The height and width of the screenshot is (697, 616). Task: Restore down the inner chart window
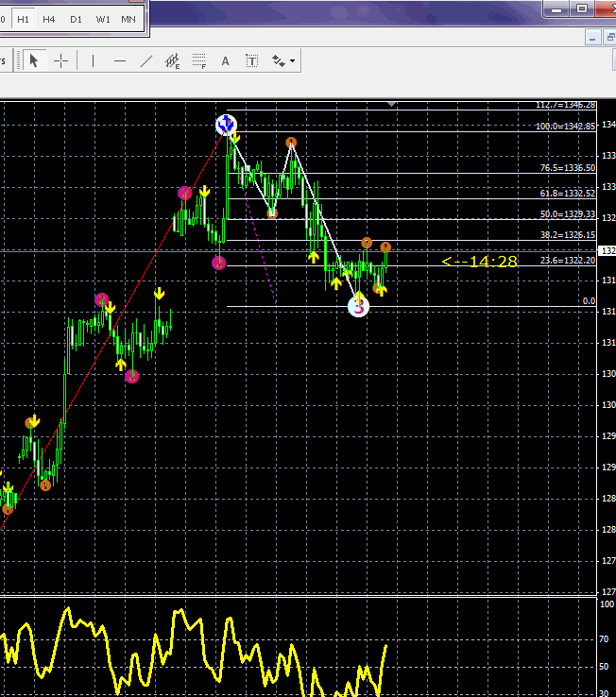[x=609, y=38]
